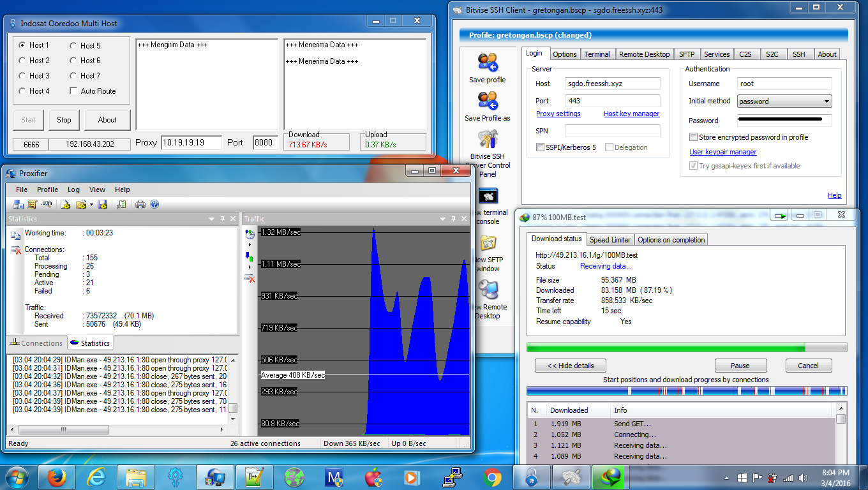Click Profile Auto Update clipboard icon in Proxifier
Viewport: 868px width, 490px height.
point(121,205)
